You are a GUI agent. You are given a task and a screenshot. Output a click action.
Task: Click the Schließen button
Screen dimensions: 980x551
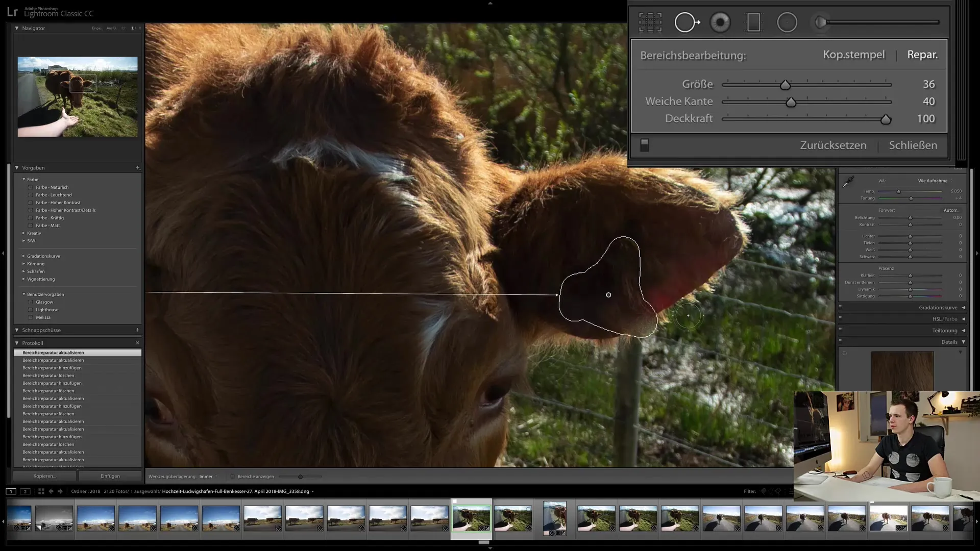point(913,145)
